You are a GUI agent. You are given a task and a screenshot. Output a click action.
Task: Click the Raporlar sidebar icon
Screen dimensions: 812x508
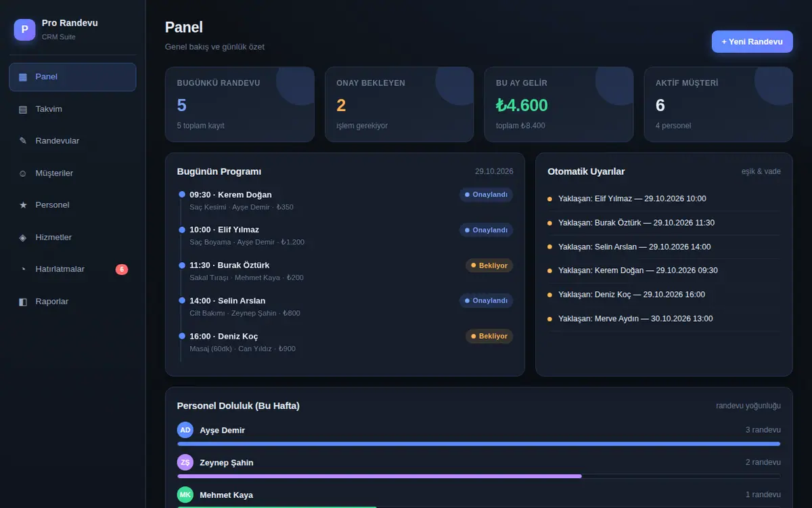coord(23,302)
